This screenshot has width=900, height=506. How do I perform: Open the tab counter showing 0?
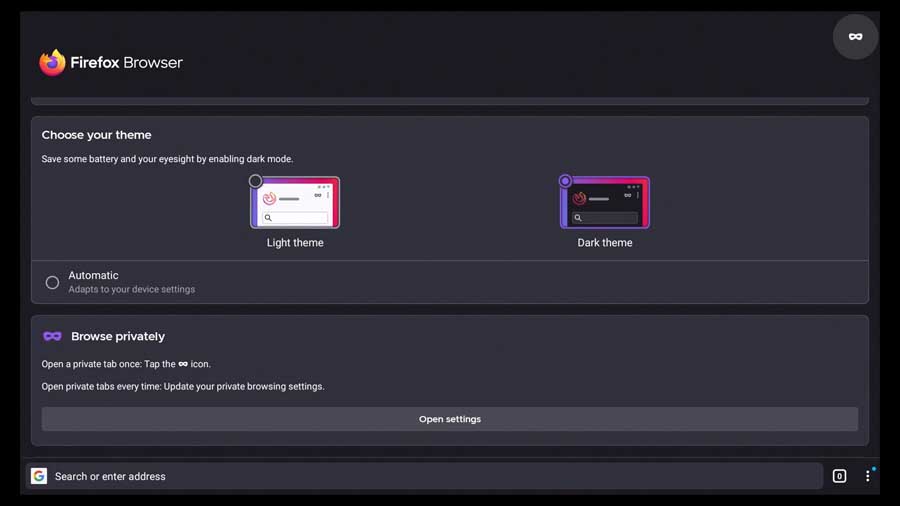pyautogui.click(x=839, y=476)
